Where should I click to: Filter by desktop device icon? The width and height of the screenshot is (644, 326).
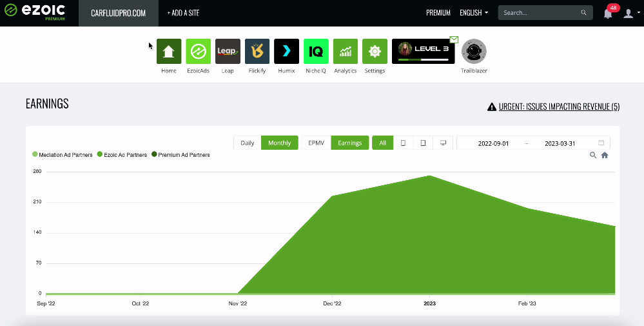pyautogui.click(x=443, y=143)
